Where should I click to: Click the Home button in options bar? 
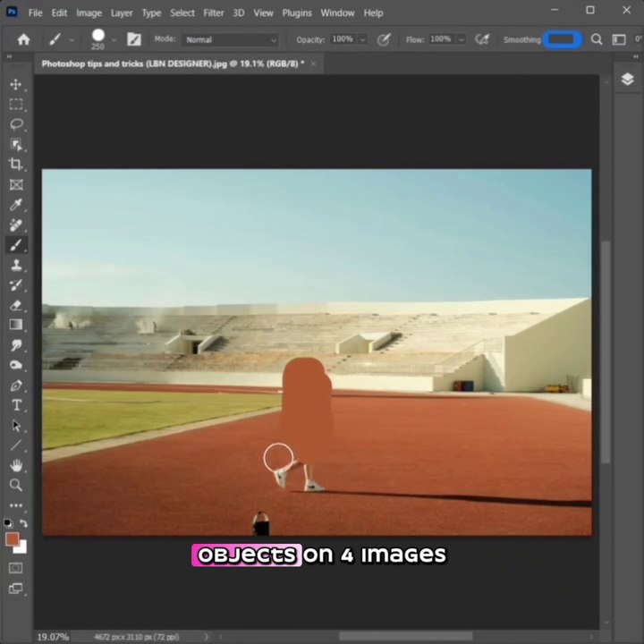point(23,39)
